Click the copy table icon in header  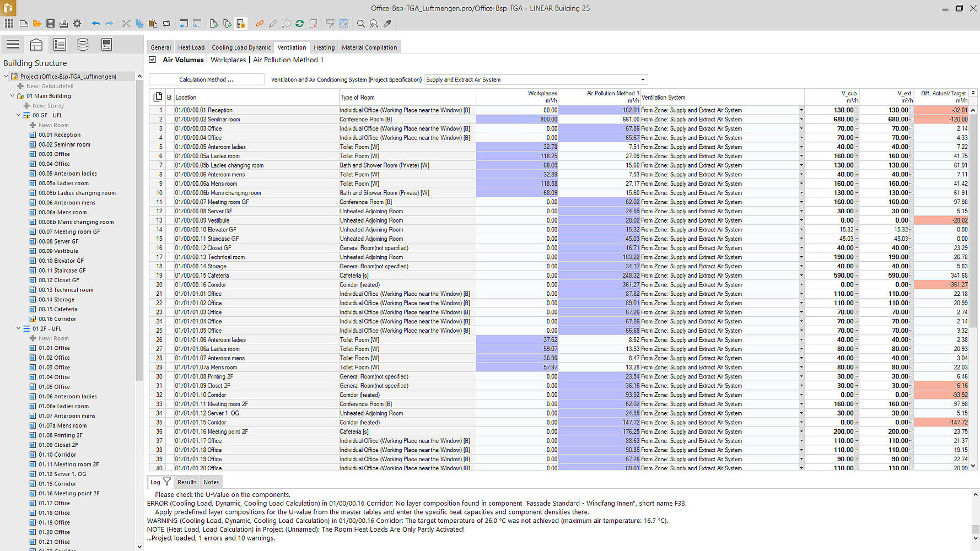click(x=158, y=97)
